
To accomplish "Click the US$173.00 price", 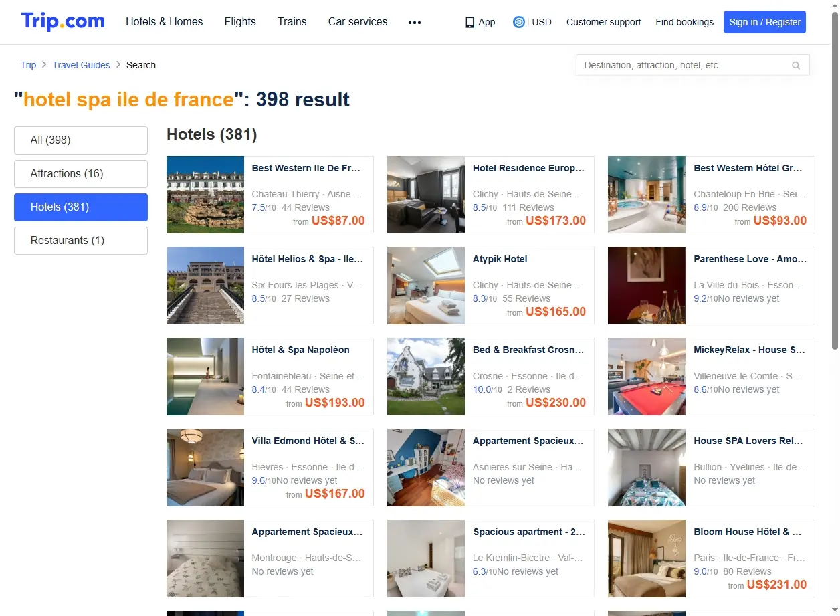I will (x=556, y=221).
